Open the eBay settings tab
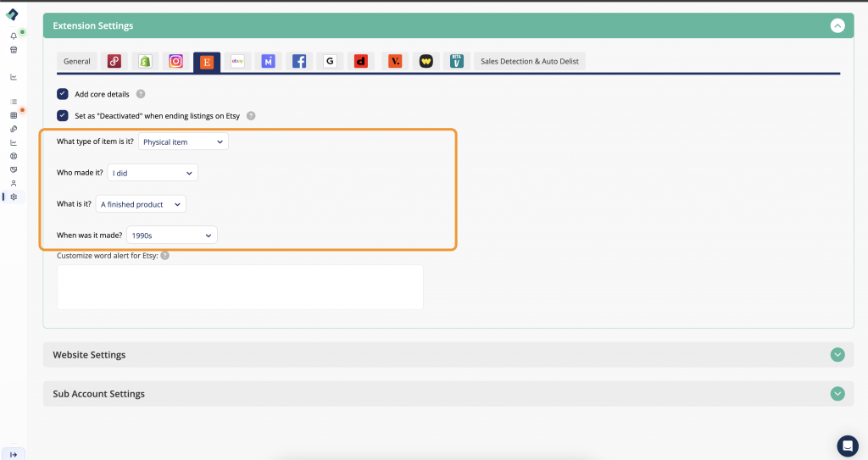 click(x=237, y=62)
